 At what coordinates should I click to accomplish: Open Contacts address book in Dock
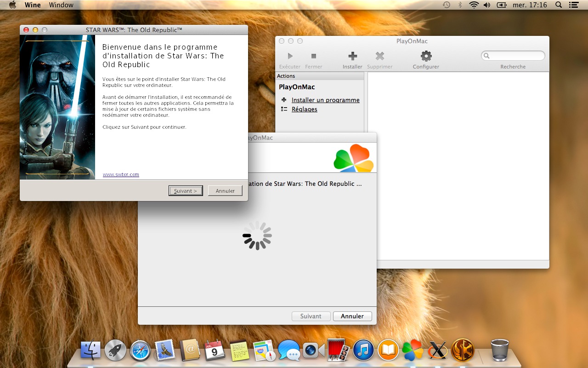point(190,351)
